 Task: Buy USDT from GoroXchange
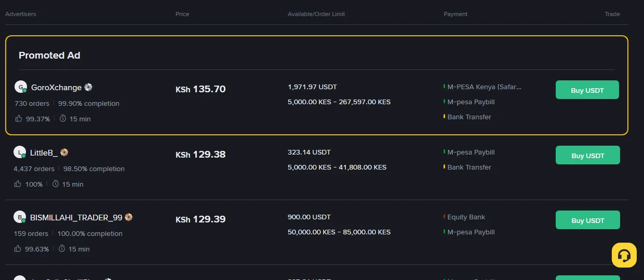(587, 90)
